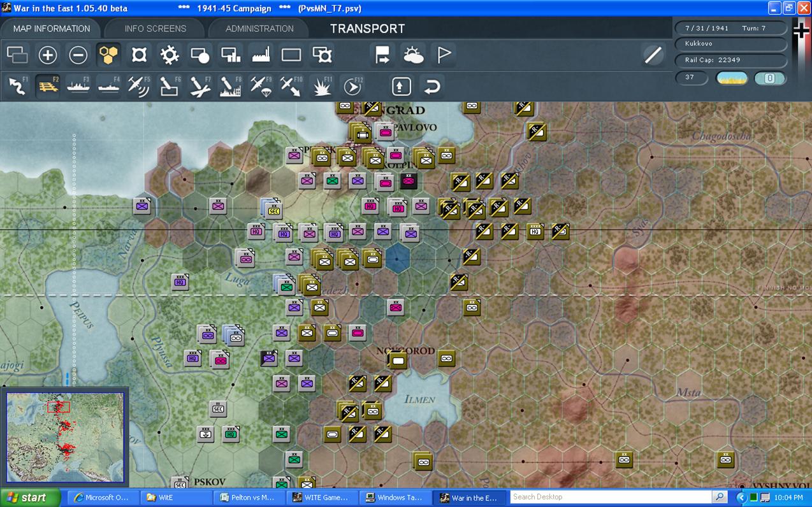Image resolution: width=812 pixels, height=507 pixels.
Task: Click the F12 end turn icon
Action: click(352, 86)
